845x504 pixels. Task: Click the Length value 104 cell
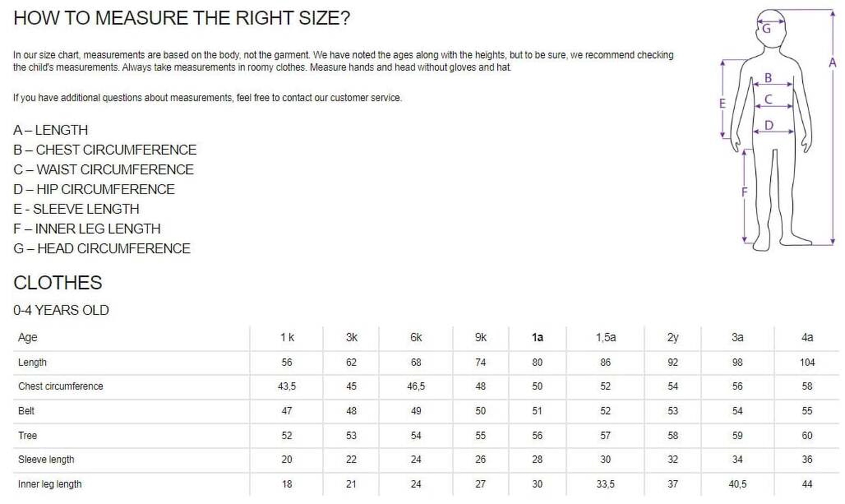[x=807, y=362]
